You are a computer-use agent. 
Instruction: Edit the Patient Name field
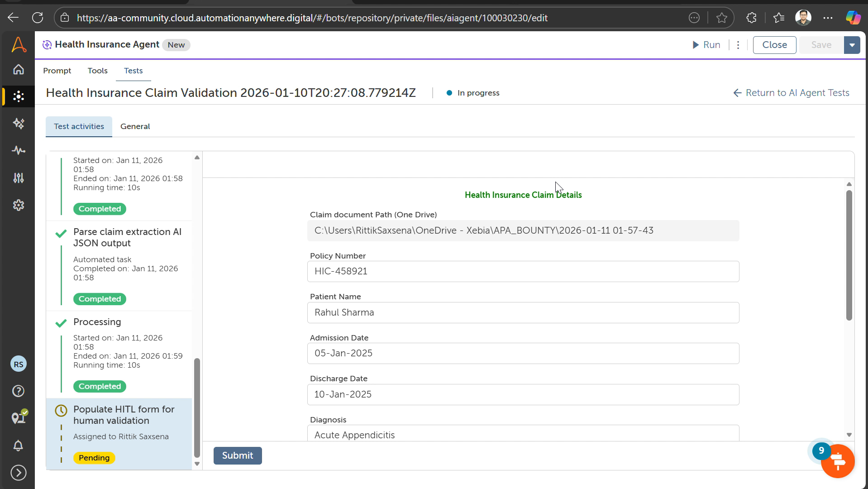523,312
